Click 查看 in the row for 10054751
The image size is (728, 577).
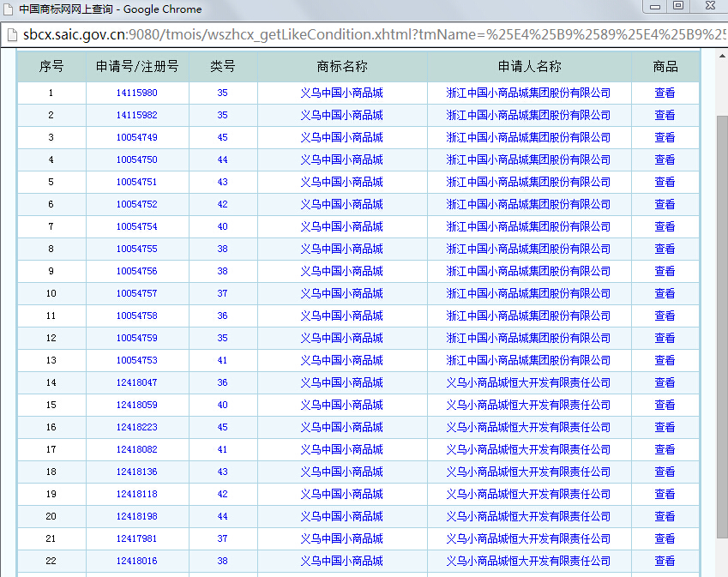(665, 182)
